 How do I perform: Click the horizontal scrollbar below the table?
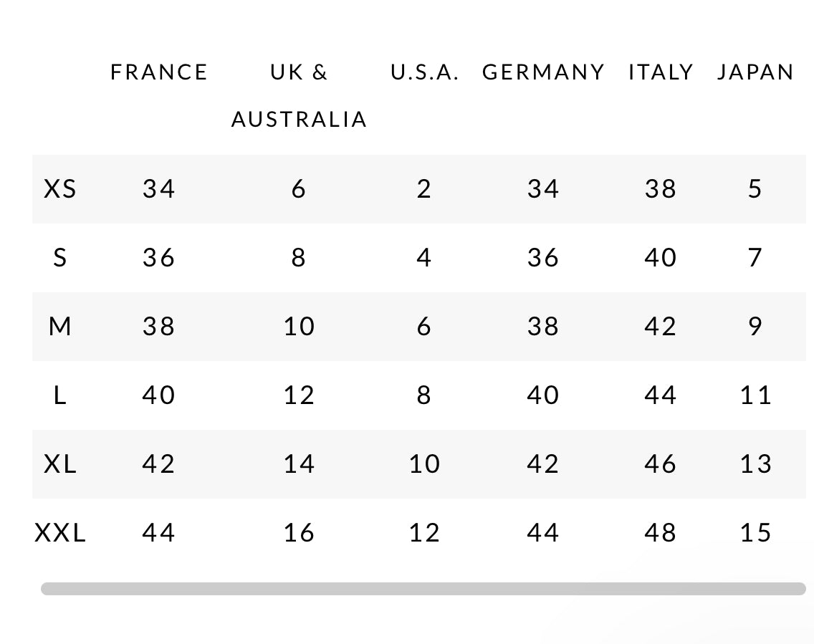pyautogui.click(x=423, y=589)
